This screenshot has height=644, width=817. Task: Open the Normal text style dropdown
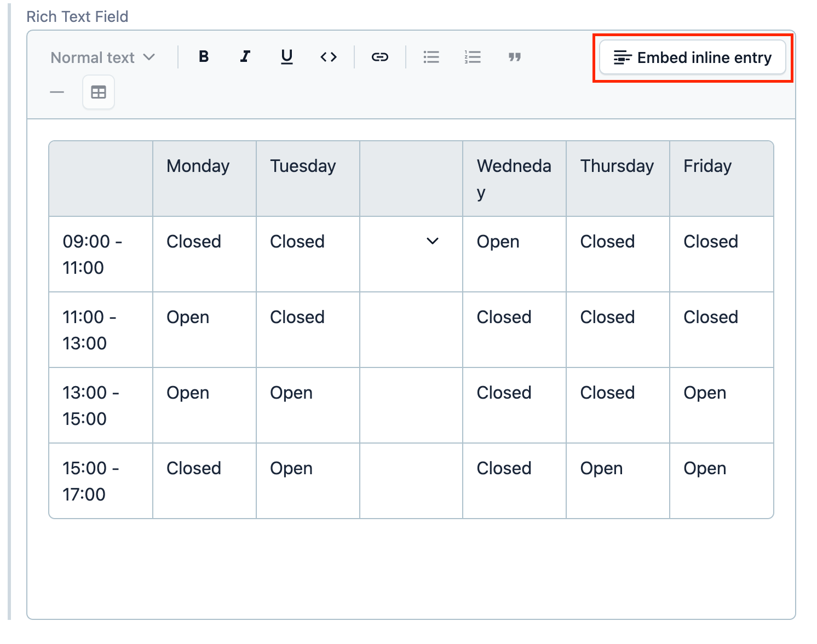coord(102,57)
